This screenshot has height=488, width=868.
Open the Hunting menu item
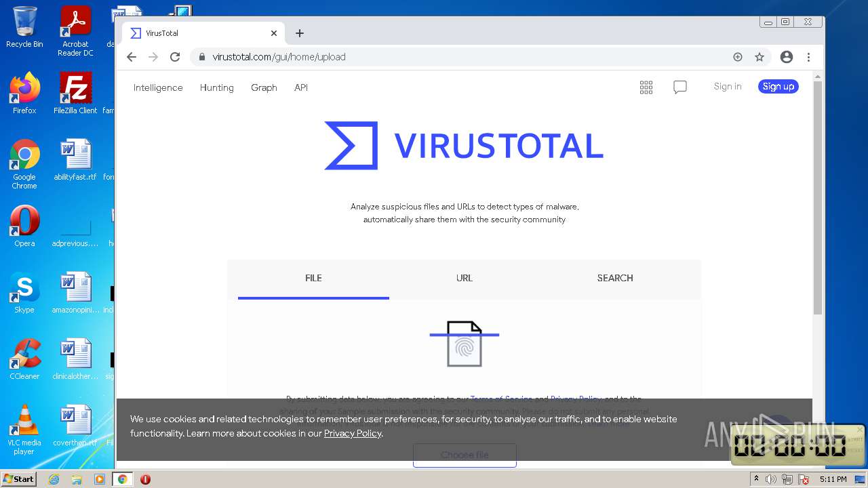(217, 87)
